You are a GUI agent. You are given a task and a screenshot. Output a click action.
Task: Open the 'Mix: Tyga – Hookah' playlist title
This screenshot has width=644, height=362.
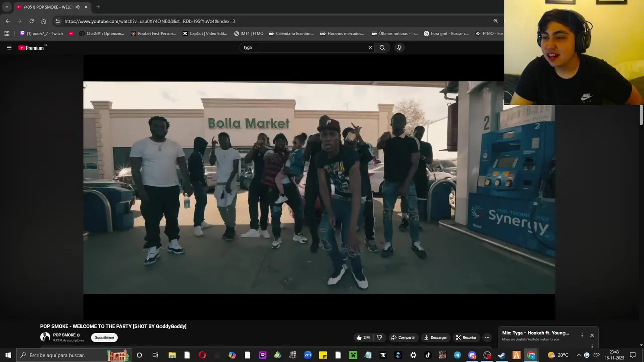[x=535, y=333]
